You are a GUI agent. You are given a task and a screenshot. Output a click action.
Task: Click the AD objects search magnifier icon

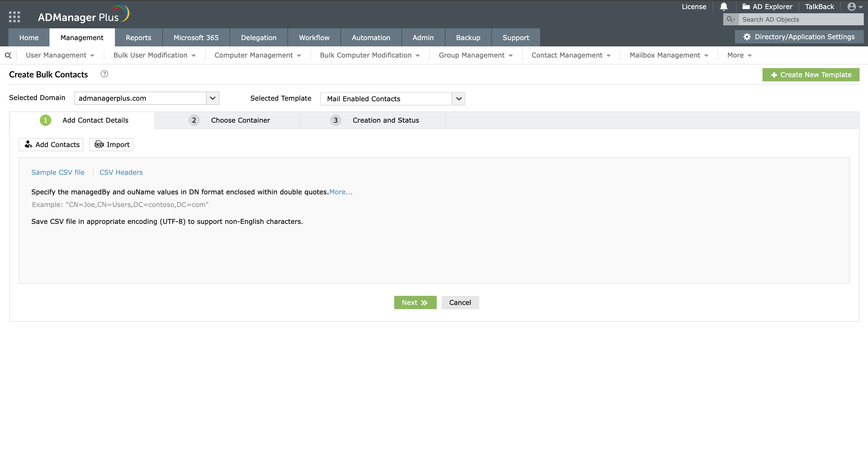point(730,20)
